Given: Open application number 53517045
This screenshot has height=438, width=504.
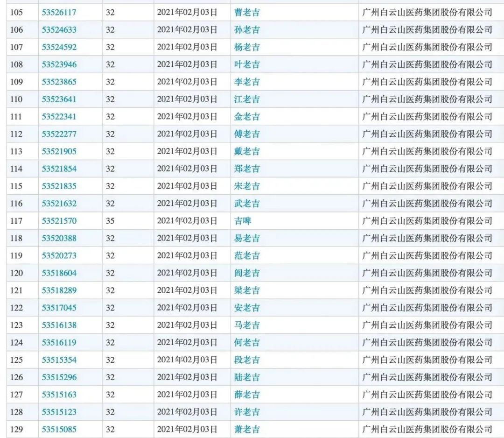Looking at the screenshot, I should click(59, 308).
